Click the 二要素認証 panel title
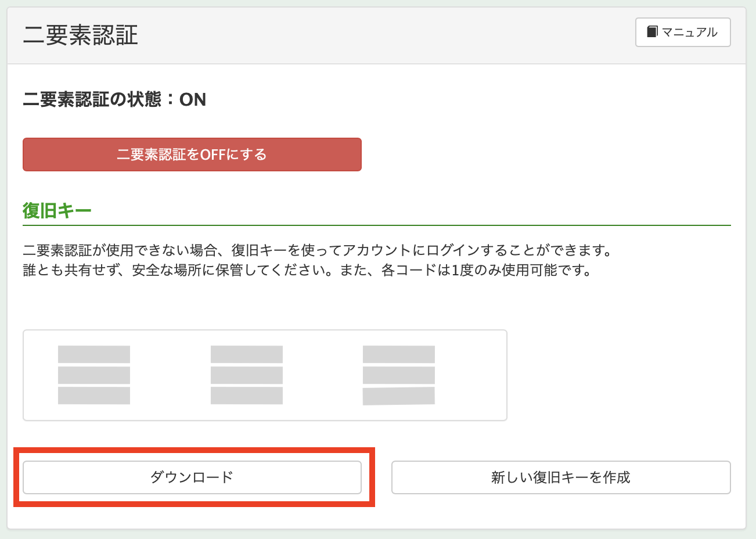The image size is (756, 539). (x=80, y=33)
